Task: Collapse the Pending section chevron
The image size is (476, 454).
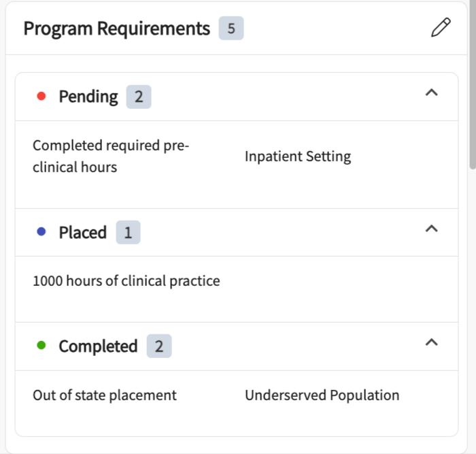Action: (x=430, y=93)
